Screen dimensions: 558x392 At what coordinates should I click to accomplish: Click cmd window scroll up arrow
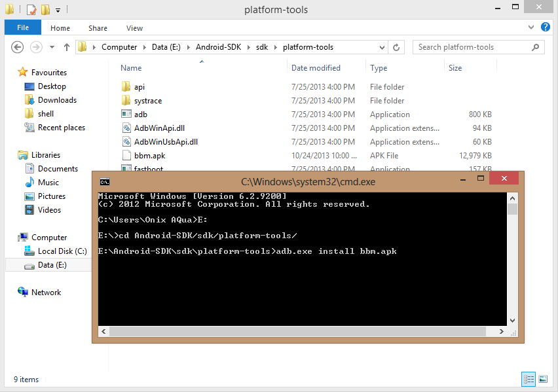click(x=512, y=198)
